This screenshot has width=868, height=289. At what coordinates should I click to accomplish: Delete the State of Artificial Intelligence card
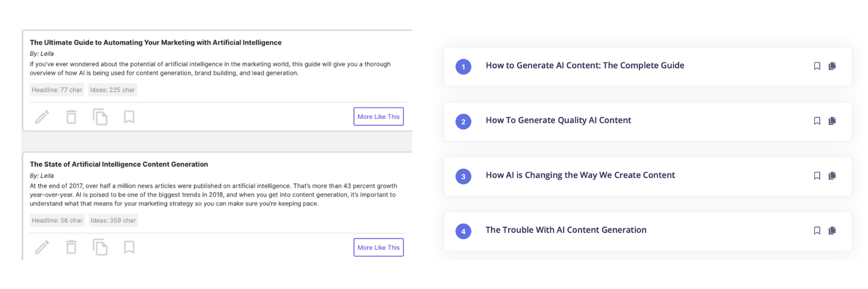coord(71,247)
